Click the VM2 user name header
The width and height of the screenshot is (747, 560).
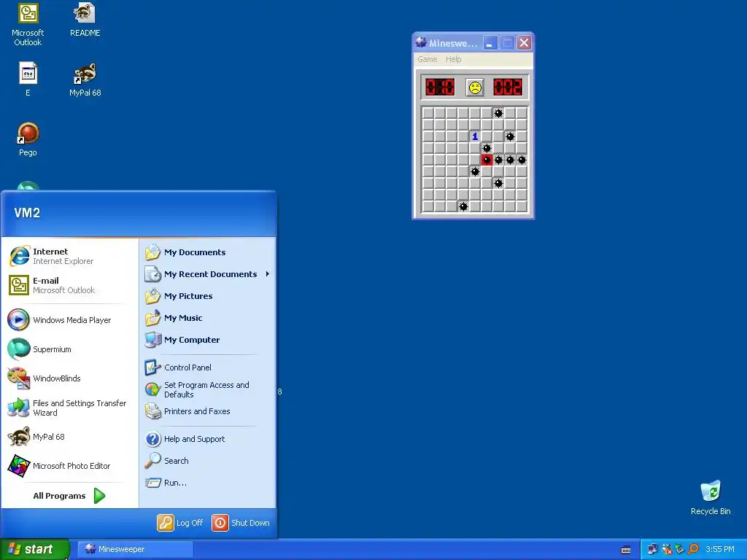27,213
